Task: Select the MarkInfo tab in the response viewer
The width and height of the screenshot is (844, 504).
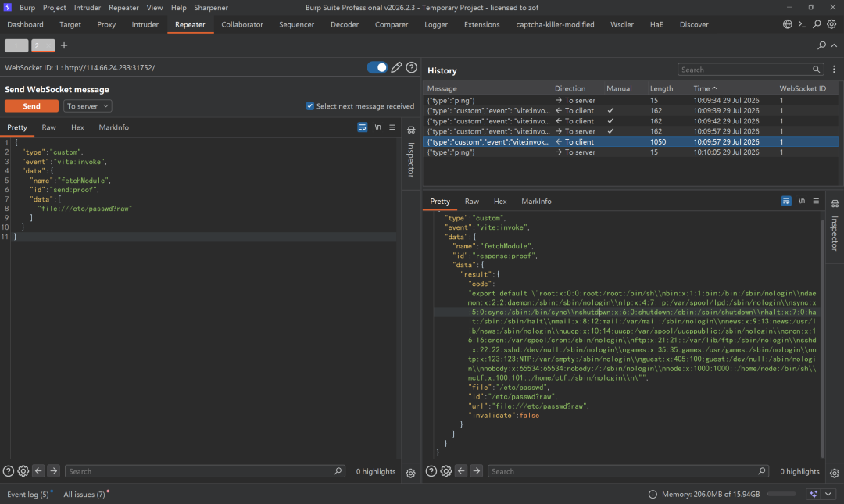Action: pos(536,201)
